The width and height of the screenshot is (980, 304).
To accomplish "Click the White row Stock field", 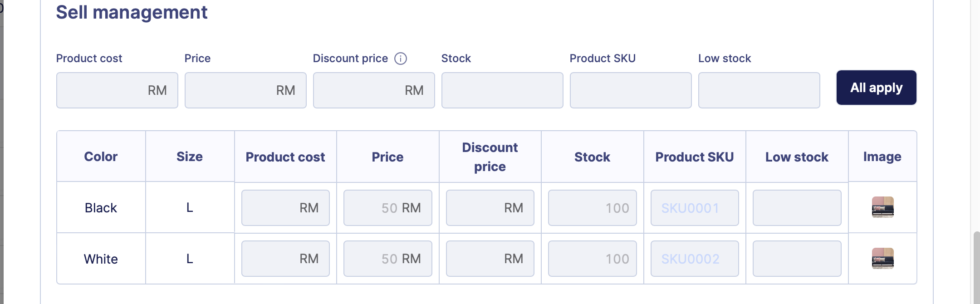I will point(592,259).
